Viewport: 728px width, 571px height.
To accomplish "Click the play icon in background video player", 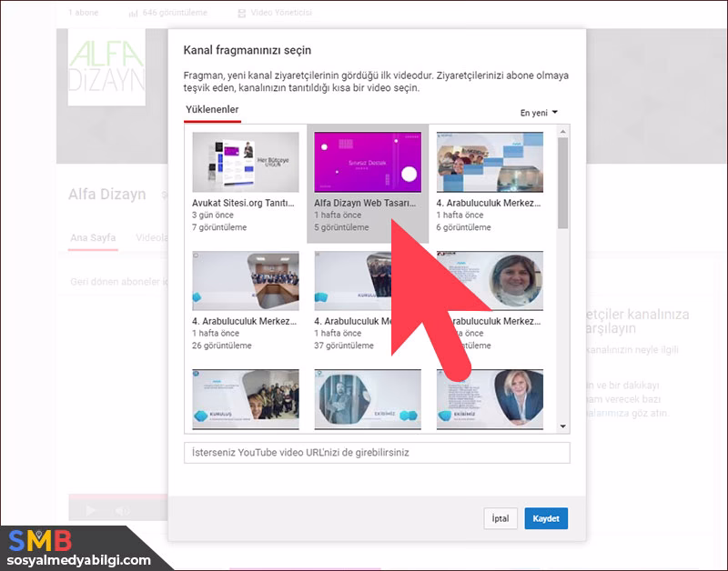I will (91, 510).
